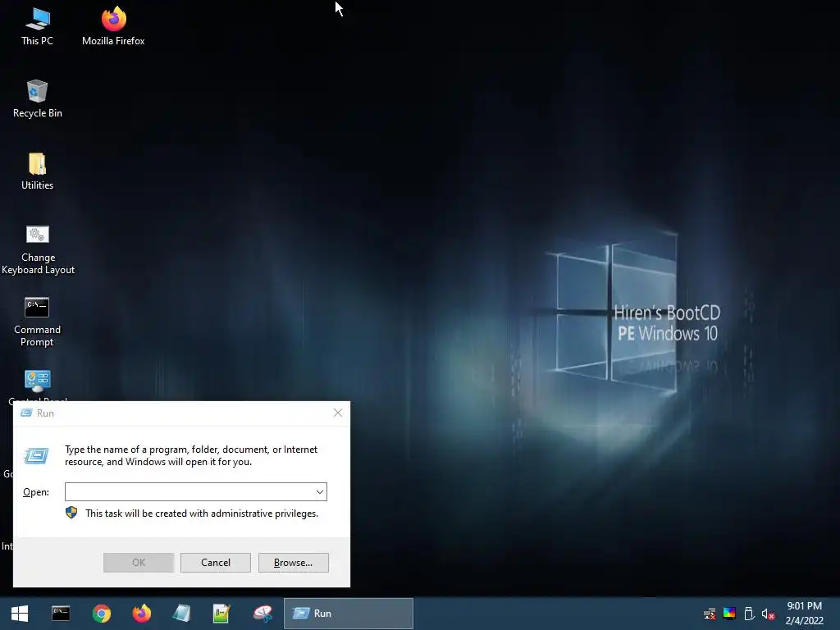Select the Run taskbar button
The width and height of the screenshot is (840, 630).
pyautogui.click(x=348, y=614)
